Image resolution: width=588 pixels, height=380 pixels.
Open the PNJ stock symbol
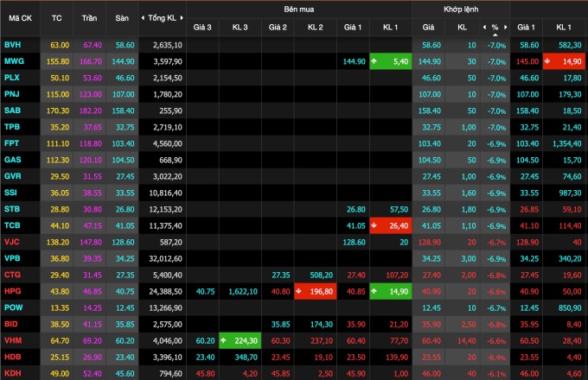pos(12,94)
